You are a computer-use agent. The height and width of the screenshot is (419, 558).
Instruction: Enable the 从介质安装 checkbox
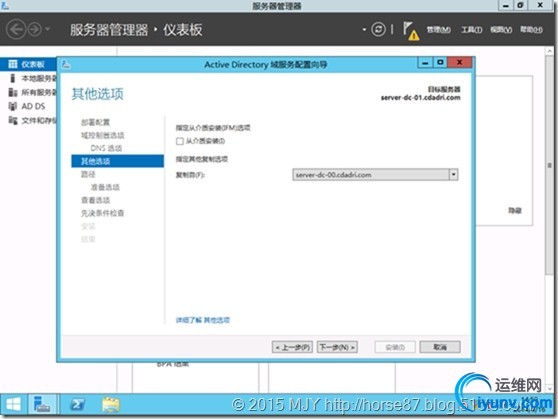point(180,141)
